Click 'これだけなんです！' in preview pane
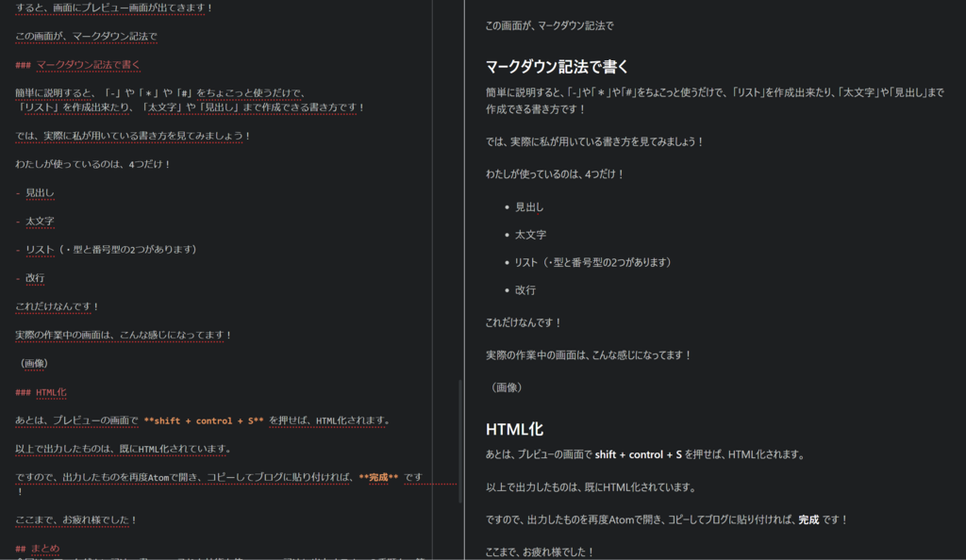The image size is (966, 560). pyautogui.click(x=524, y=322)
